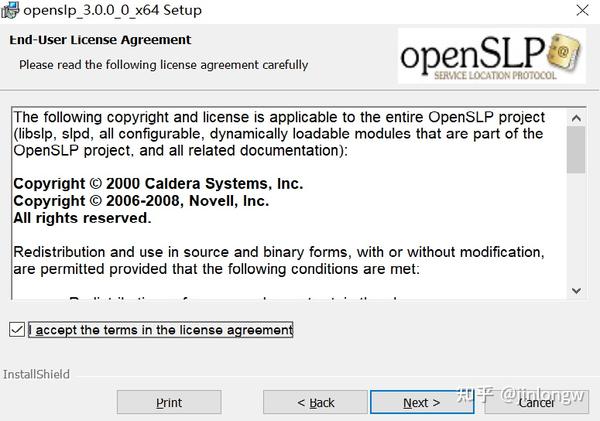
Task: Cancel the setup wizard
Action: click(536, 402)
